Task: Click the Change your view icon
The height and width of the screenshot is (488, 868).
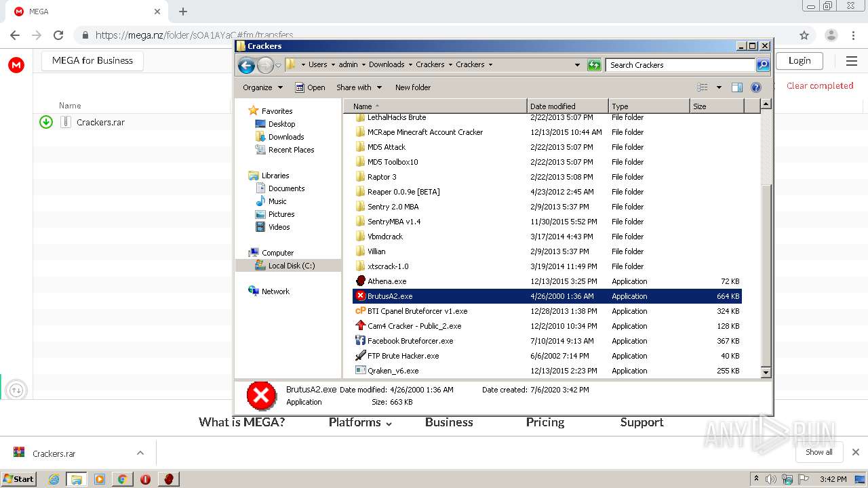Action: click(x=703, y=87)
